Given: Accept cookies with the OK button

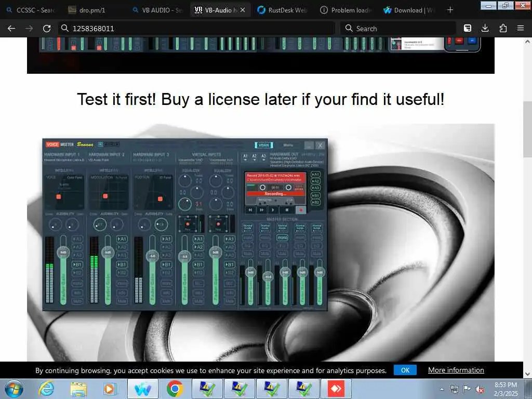Looking at the screenshot, I should 405,370.
